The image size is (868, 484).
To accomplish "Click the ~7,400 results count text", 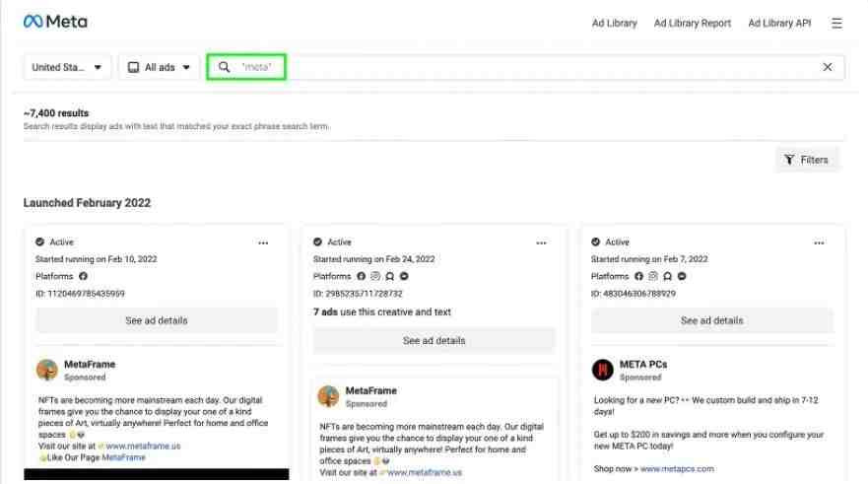I will (x=56, y=113).
